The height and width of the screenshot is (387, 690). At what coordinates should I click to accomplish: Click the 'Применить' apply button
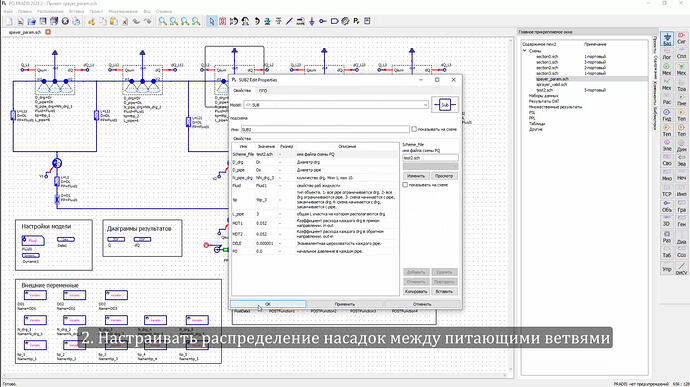coord(345,304)
